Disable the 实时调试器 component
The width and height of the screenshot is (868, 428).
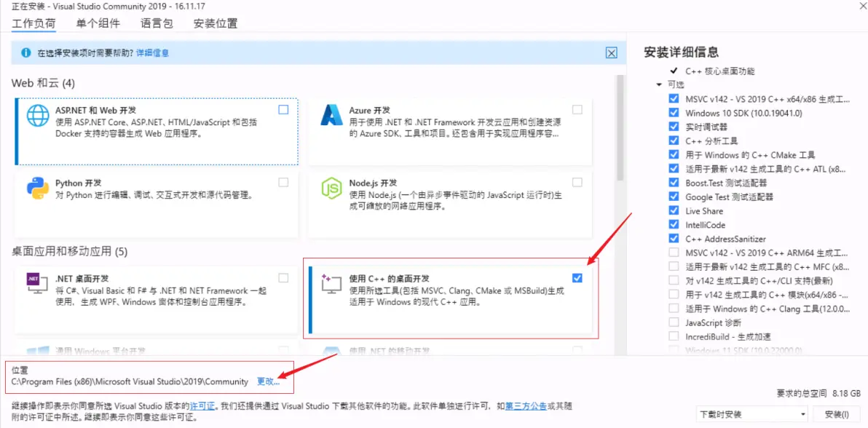[673, 127]
